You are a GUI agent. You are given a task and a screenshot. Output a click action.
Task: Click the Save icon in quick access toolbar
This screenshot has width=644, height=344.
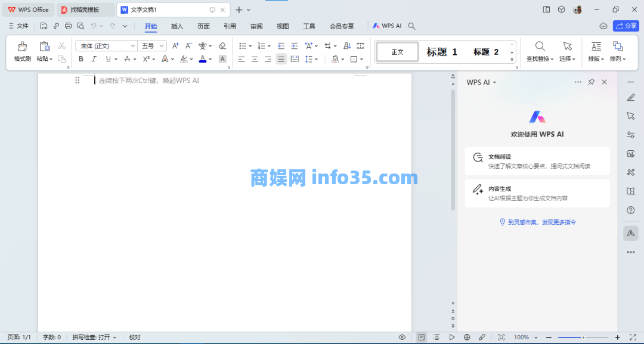[44, 26]
